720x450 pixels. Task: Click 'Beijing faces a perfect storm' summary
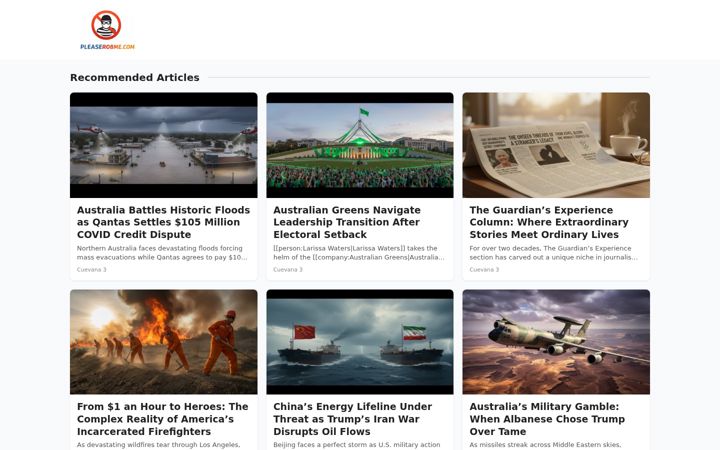357,444
